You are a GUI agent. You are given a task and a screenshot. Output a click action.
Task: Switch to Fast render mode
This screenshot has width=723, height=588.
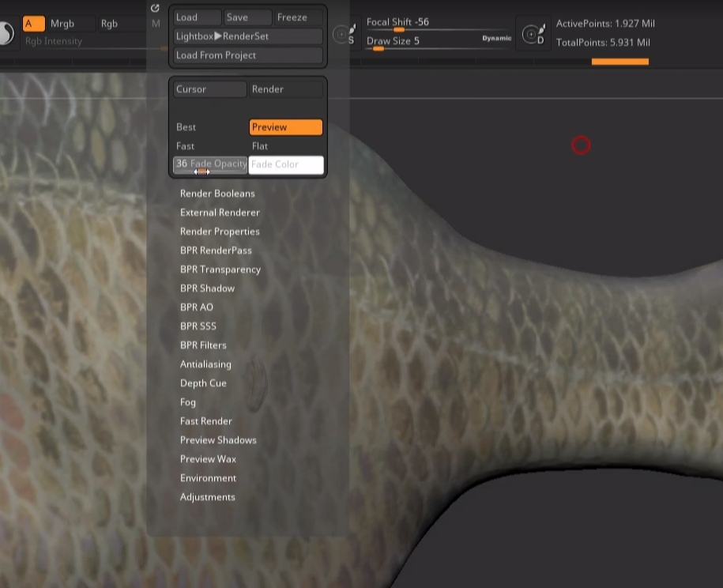click(186, 146)
